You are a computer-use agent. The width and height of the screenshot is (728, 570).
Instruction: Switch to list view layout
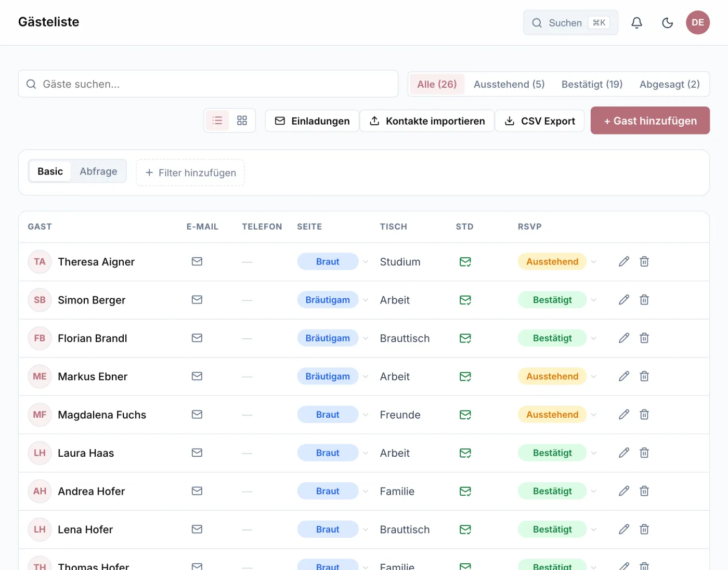(217, 121)
